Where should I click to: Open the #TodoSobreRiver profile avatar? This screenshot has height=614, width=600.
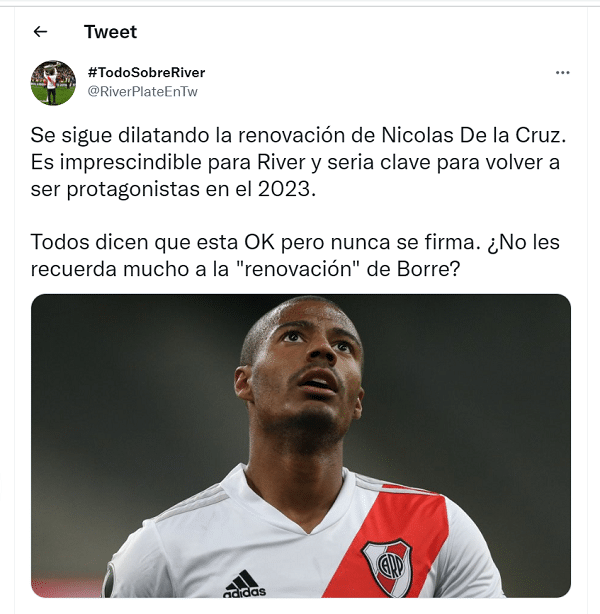pos(53,83)
